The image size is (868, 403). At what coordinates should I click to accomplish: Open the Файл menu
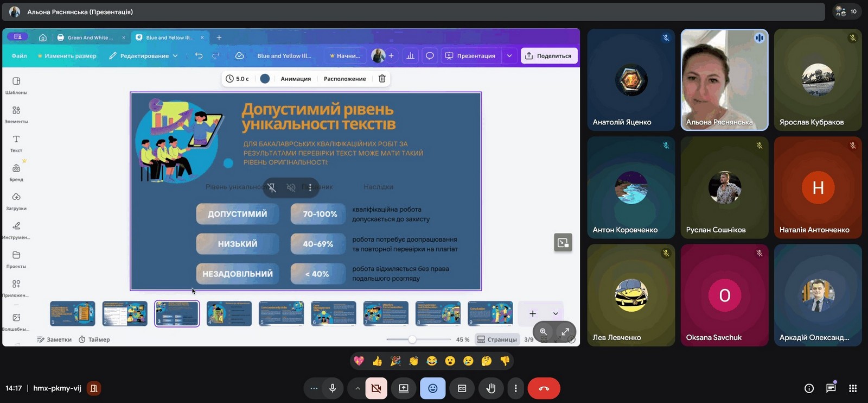pos(19,56)
